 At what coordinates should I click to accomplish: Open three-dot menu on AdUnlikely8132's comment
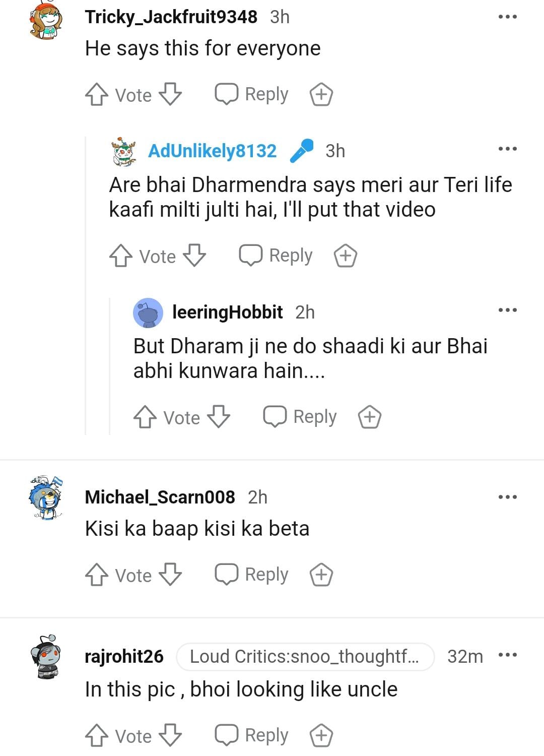507,149
